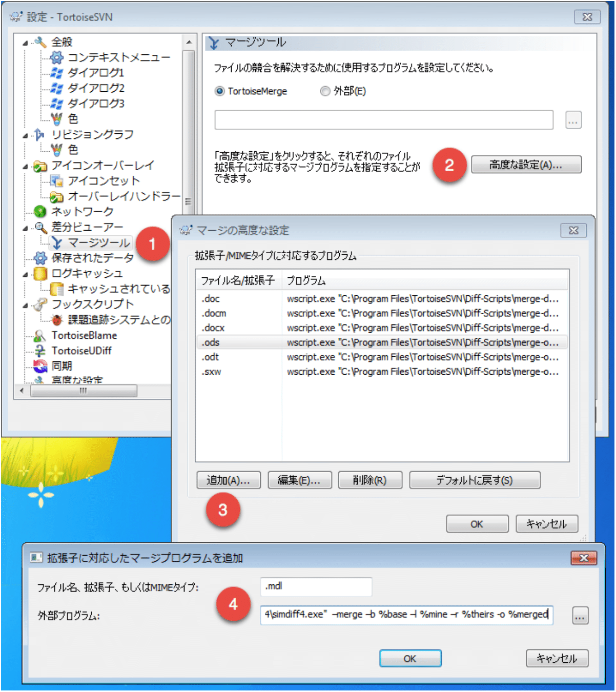This screenshot has width=616, height=692.
Task: Close the add merge program dialog
Action: click(x=584, y=558)
